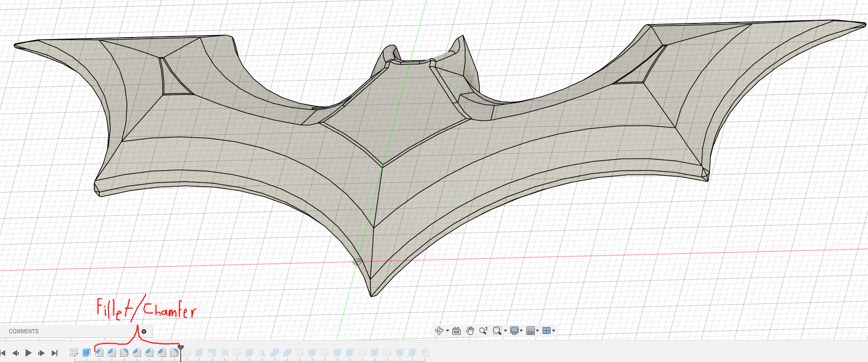Select the first extrude feature in timeline
The image size is (868, 362).
click(x=87, y=353)
